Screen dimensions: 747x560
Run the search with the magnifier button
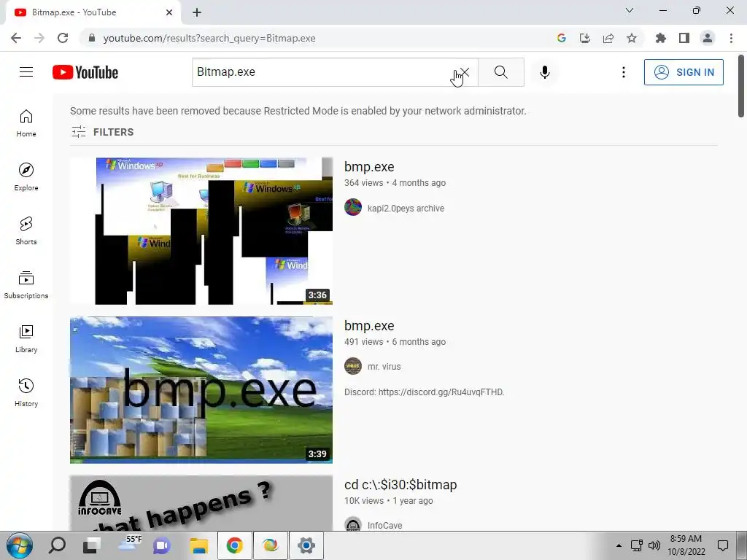(x=500, y=72)
